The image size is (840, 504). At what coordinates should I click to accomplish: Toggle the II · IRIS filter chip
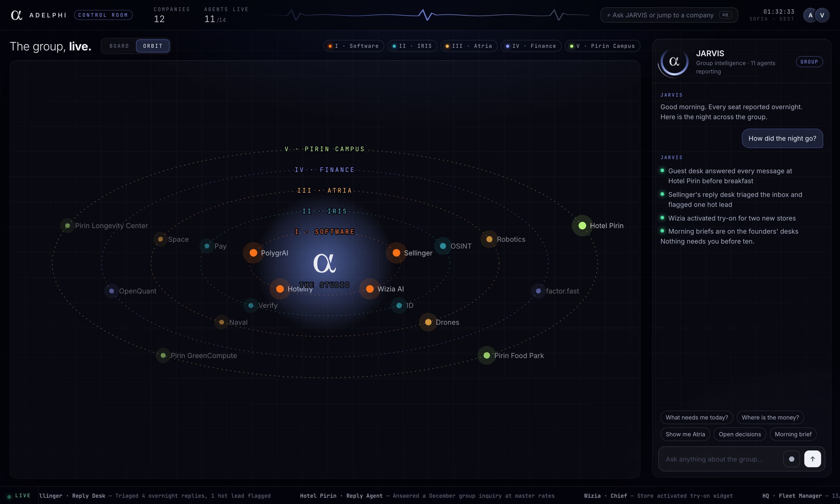point(412,46)
